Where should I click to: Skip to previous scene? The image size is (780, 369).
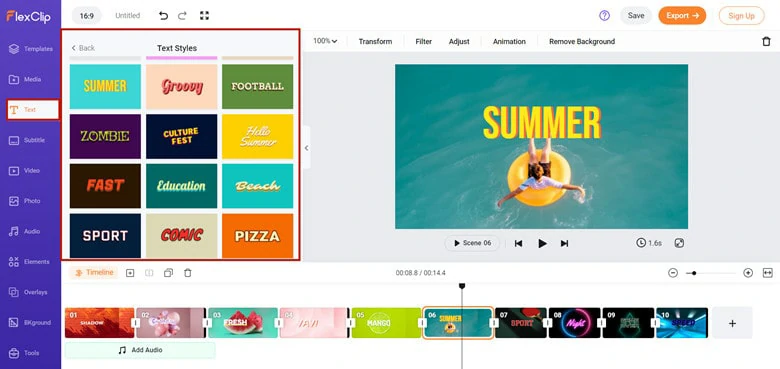pyautogui.click(x=518, y=243)
